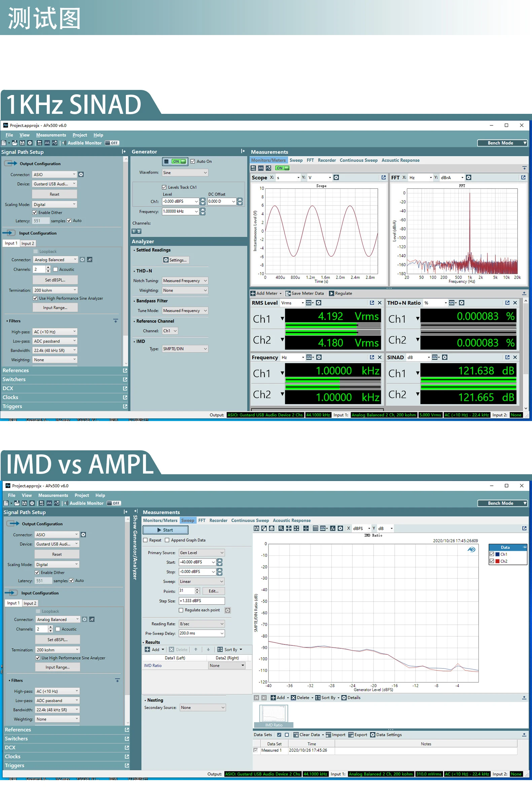Viewport: 532px width, 804px height.
Task: Open IMD Type SMPTE/DIN dropdown
Action: [185, 349]
